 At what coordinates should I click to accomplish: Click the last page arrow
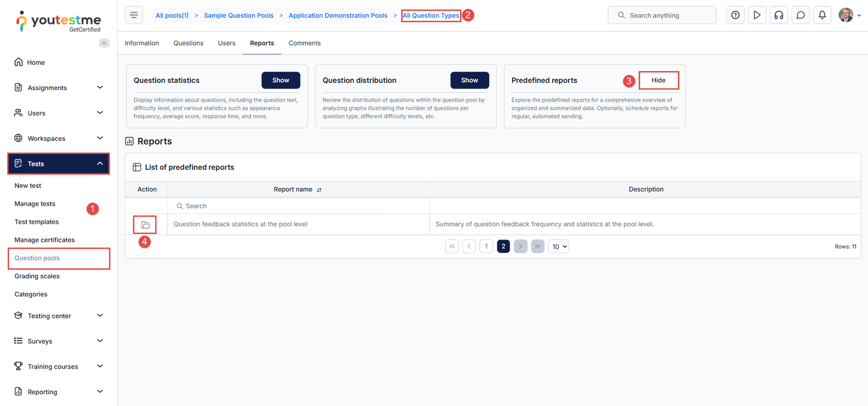tap(538, 246)
